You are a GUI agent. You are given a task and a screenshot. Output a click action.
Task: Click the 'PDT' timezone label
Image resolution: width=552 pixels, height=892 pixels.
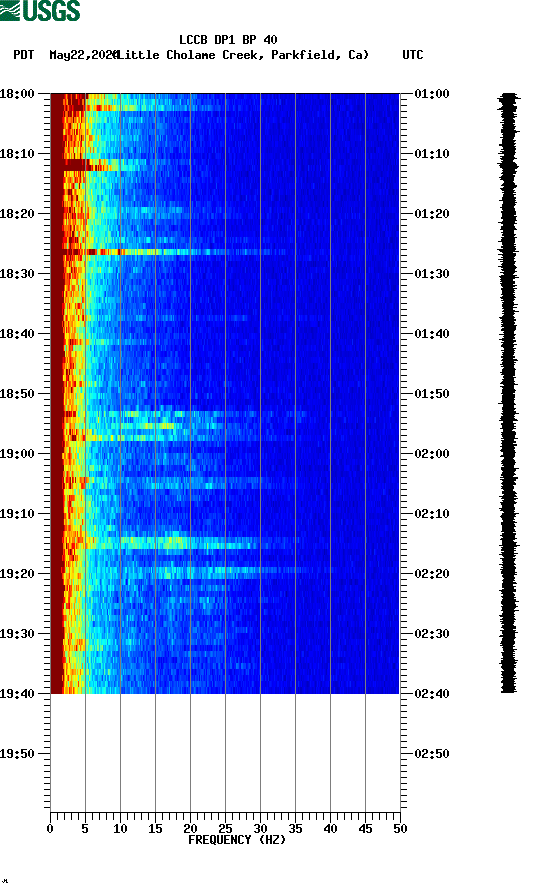coord(23,55)
